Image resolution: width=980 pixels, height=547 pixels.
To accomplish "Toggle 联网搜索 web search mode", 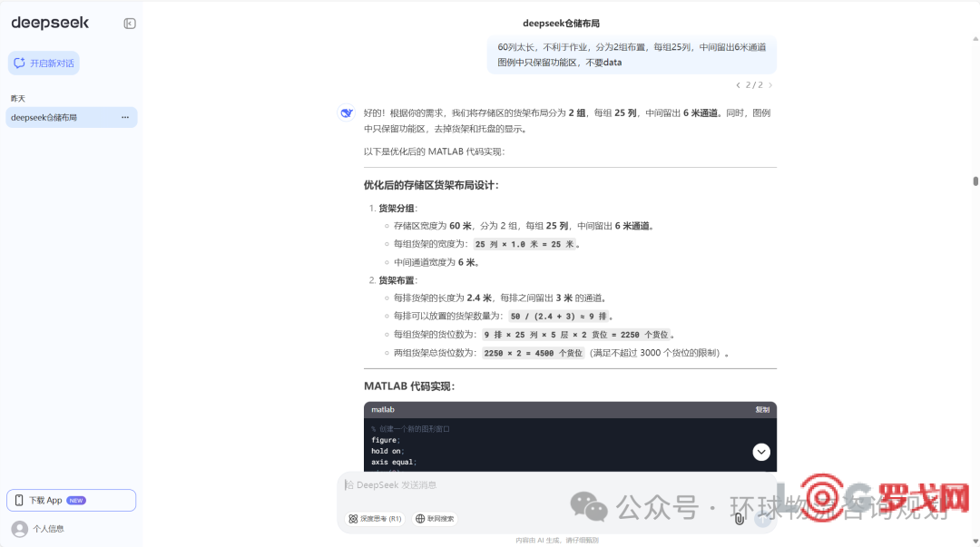I will coord(435,519).
